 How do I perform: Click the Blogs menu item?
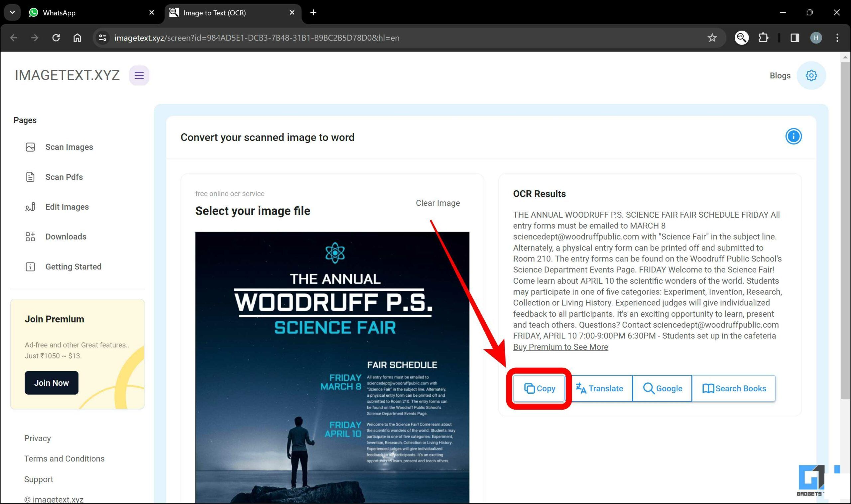tap(780, 76)
